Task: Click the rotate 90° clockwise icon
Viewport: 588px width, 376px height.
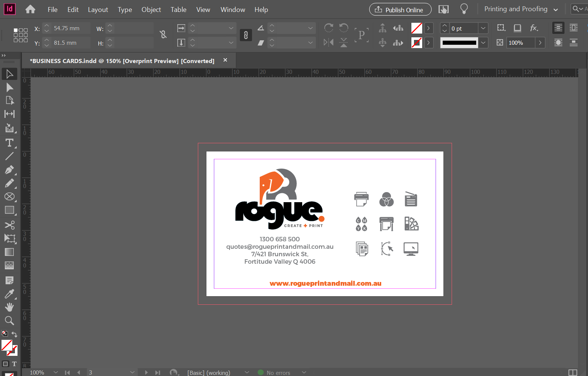Action: tap(329, 28)
